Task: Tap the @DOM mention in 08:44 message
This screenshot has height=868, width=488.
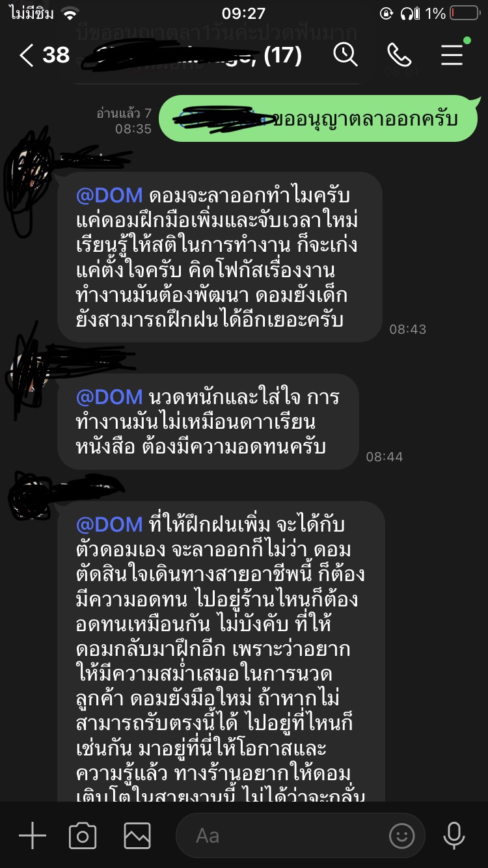Action: click(x=109, y=396)
